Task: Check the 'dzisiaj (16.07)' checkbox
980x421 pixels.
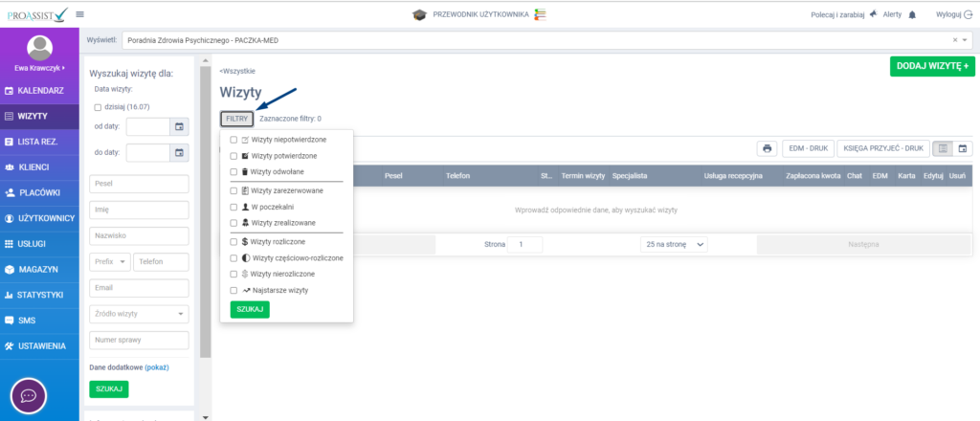Action: click(x=98, y=107)
